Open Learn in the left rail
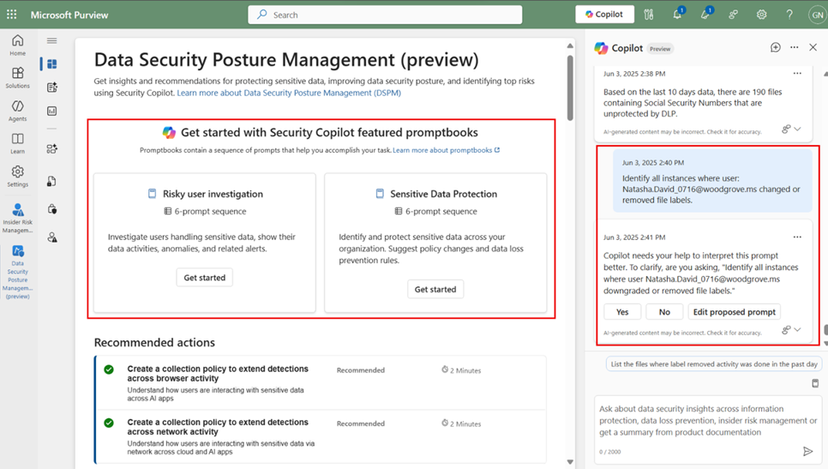 point(17,144)
